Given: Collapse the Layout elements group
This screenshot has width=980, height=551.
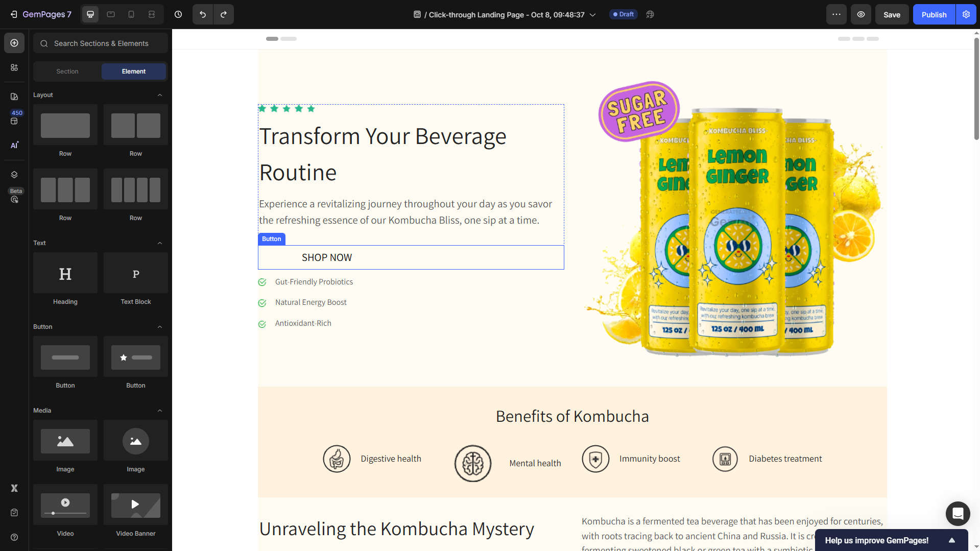Looking at the screenshot, I should [160, 95].
